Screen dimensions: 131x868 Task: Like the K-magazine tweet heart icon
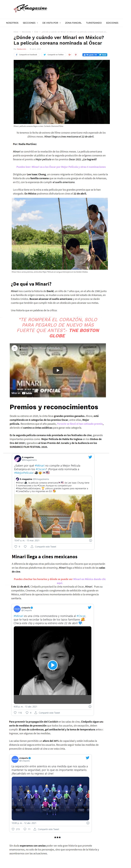[15, 547]
